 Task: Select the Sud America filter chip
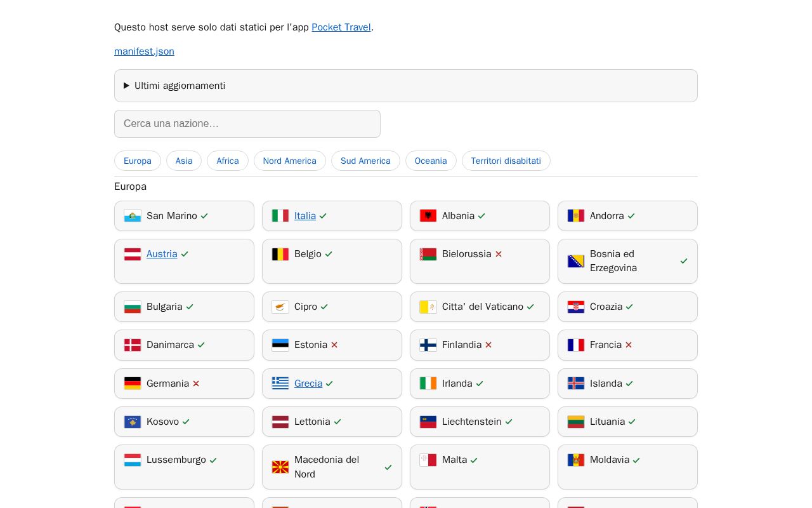coord(365,161)
